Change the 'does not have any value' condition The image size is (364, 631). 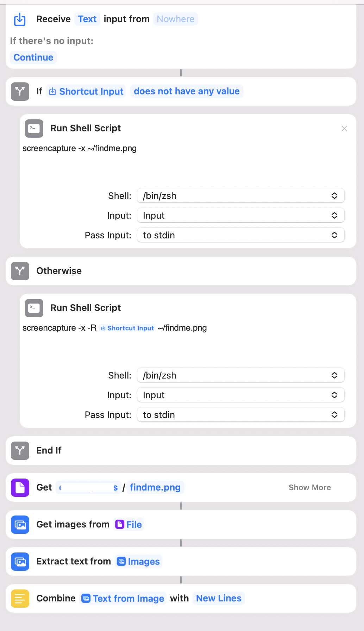[187, 91]
